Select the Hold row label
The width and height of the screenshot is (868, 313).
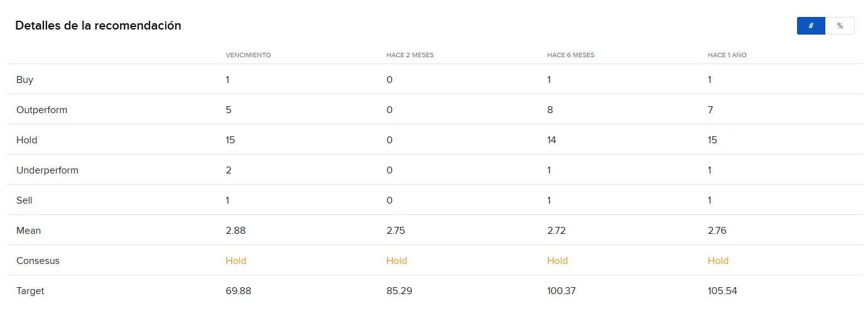pos(27,140)
